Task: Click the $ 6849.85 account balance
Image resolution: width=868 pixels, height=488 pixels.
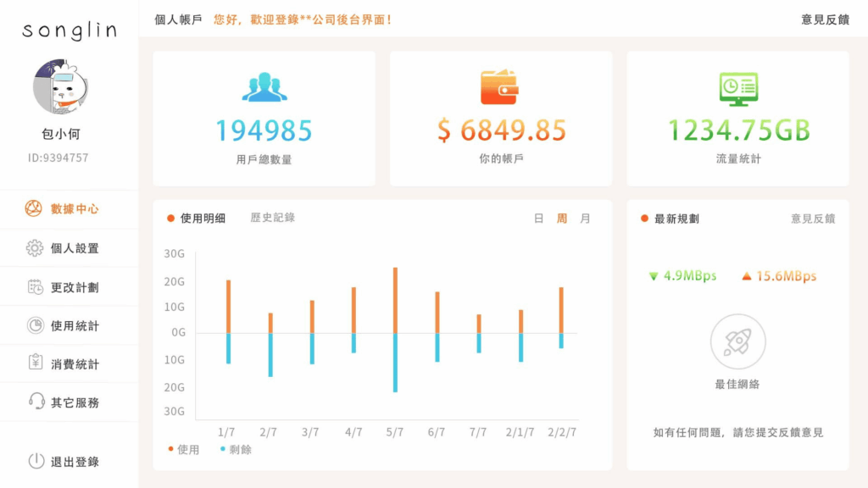Action: tap(502, 130)
